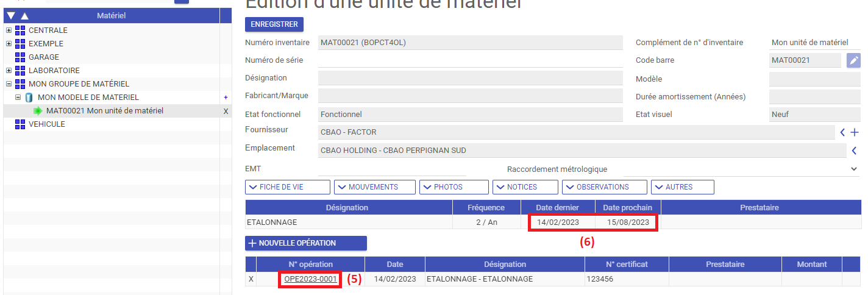
Task: Click the Date prochain value 15/08/2023
Action: [x=628, y=222]
